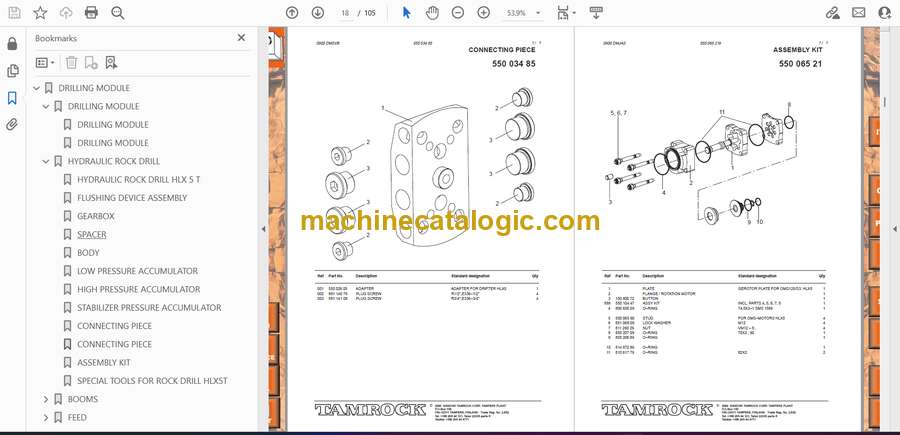Collapse the top-level DRILLING MODULE bookmark
This screenshot has height=435, width=900.
[37, 88]
